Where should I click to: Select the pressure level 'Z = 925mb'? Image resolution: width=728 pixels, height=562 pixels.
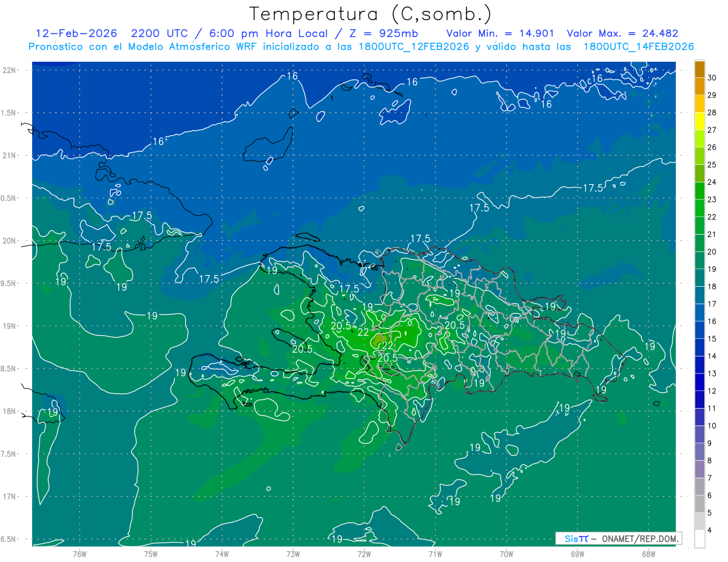click(x=383, y=33)
